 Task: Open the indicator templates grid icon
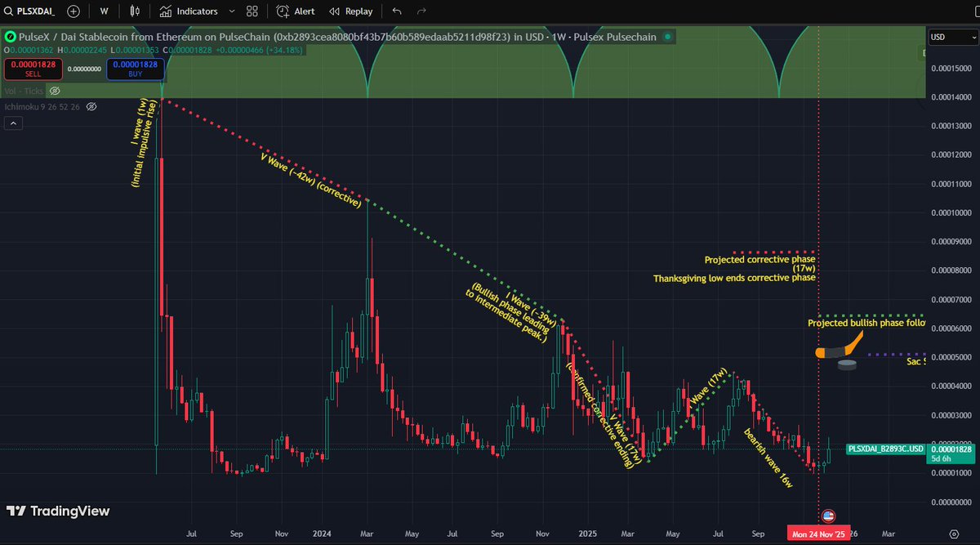point(252,11)
